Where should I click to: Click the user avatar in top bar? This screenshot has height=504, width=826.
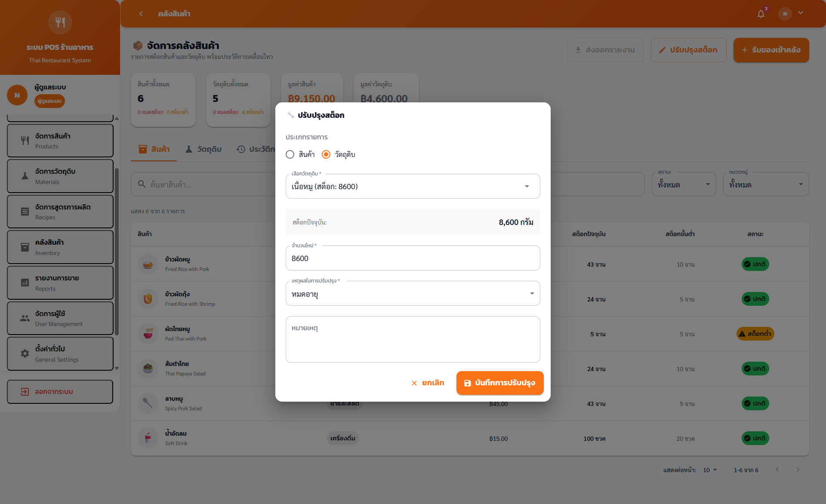[785, 14]
